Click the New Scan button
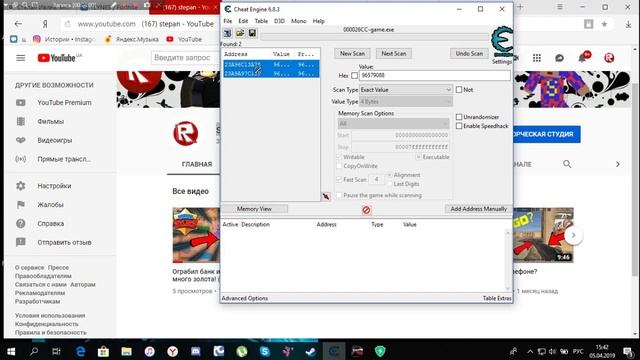The height and width of the screenshot is (360, 640). tap(352, 53)
